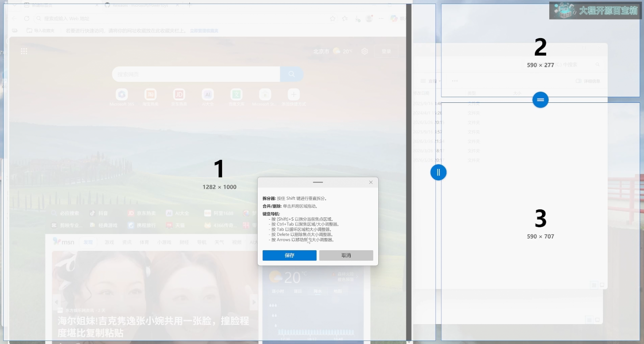Select the 天气 tab in the msn feed

click(219, 242)
